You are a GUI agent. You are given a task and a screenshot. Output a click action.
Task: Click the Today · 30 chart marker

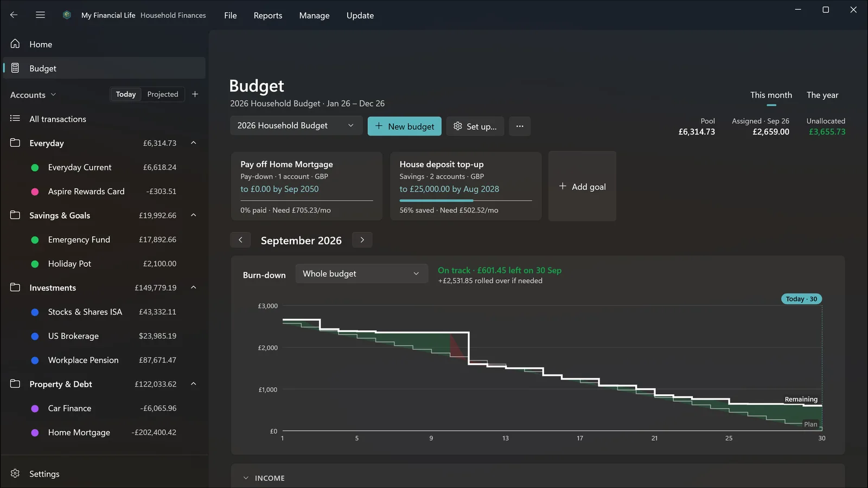pyautogui.click(x=801, y=299)
